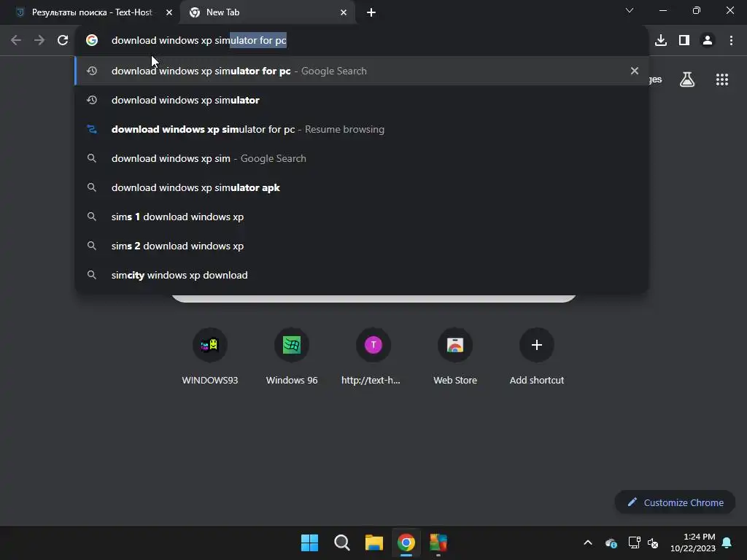Close the New Tab tab

click(x=344, y=12)
